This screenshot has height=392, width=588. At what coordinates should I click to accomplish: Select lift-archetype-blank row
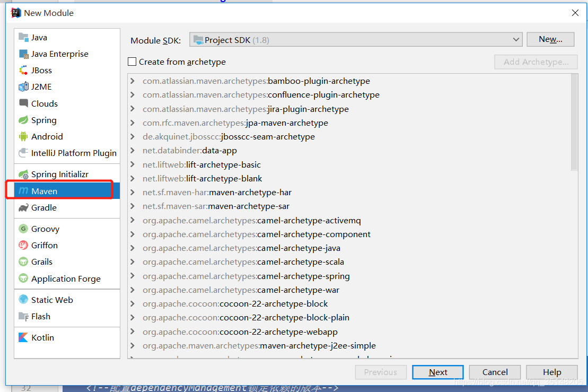point(349,179)
